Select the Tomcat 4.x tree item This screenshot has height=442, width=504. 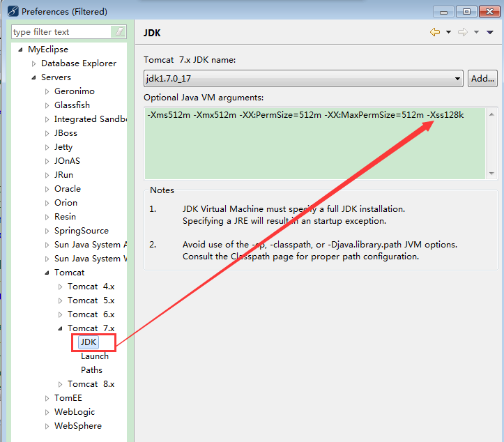tap(91, 287)
